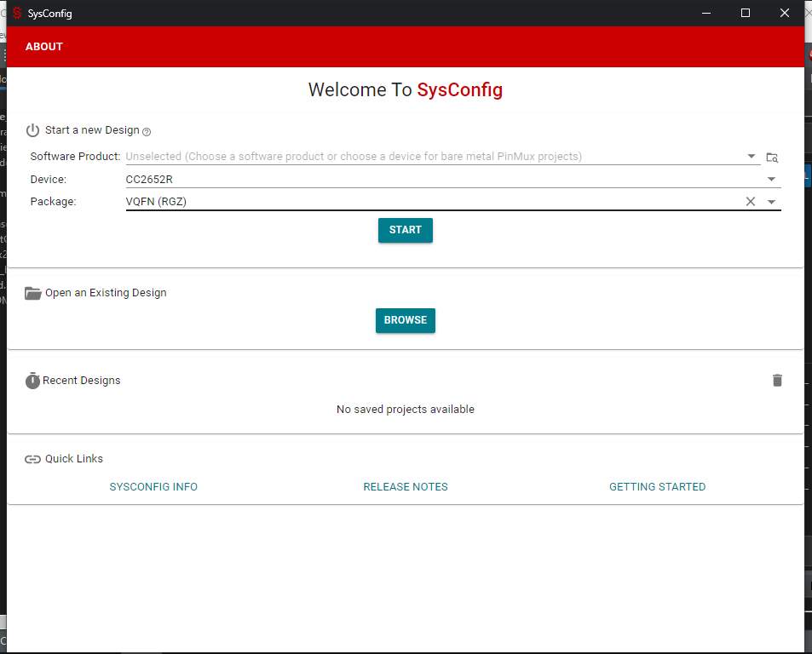Expand the Device dropdown arrow
Viewport: 812px width, 654px height.
[771, 179]
